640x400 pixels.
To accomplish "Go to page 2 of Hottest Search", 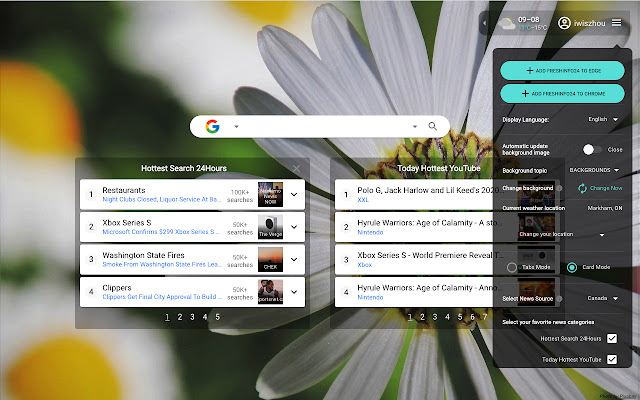I will [180, 317].
